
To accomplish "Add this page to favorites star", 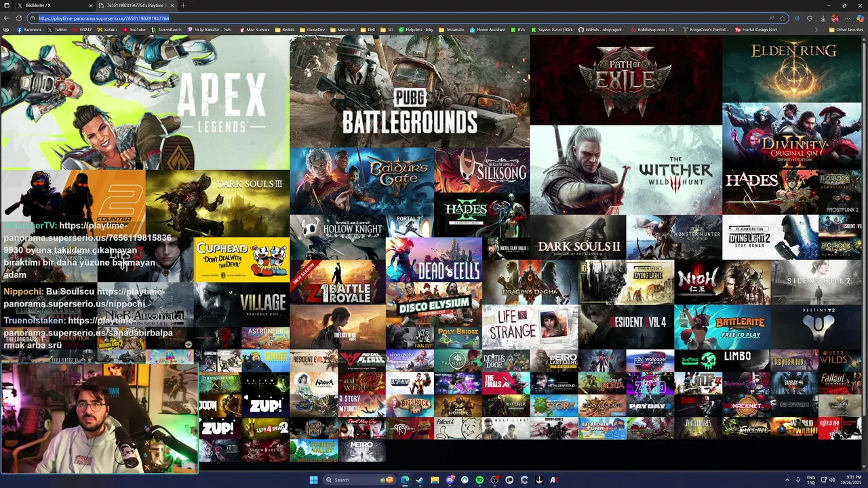I will 783,18.
